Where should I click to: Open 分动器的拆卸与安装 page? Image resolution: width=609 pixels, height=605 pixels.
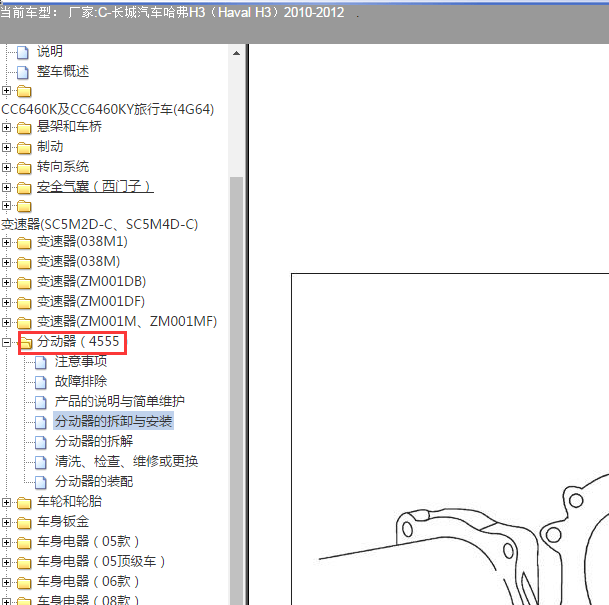(x=113, y=421)
